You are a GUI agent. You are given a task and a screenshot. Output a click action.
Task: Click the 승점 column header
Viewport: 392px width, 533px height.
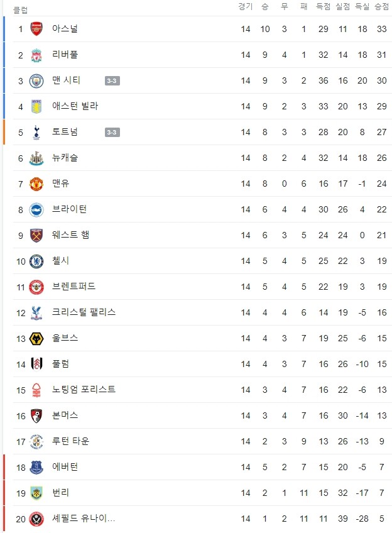point(382,6)
